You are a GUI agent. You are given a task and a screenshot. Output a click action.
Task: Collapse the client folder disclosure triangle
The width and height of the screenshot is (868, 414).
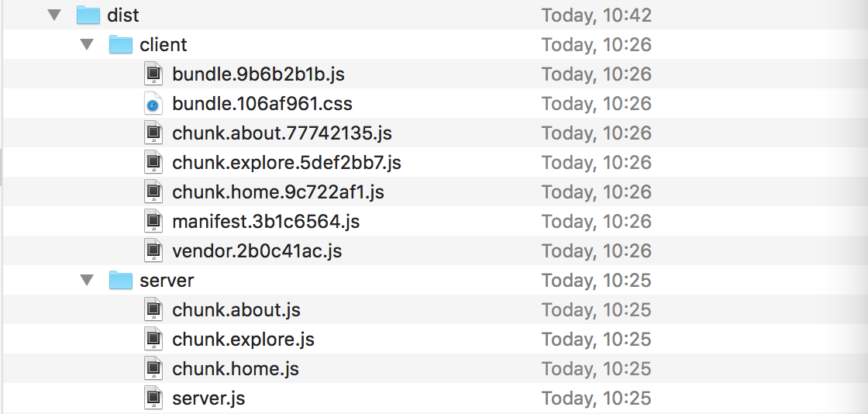click(x=87, y=44)
